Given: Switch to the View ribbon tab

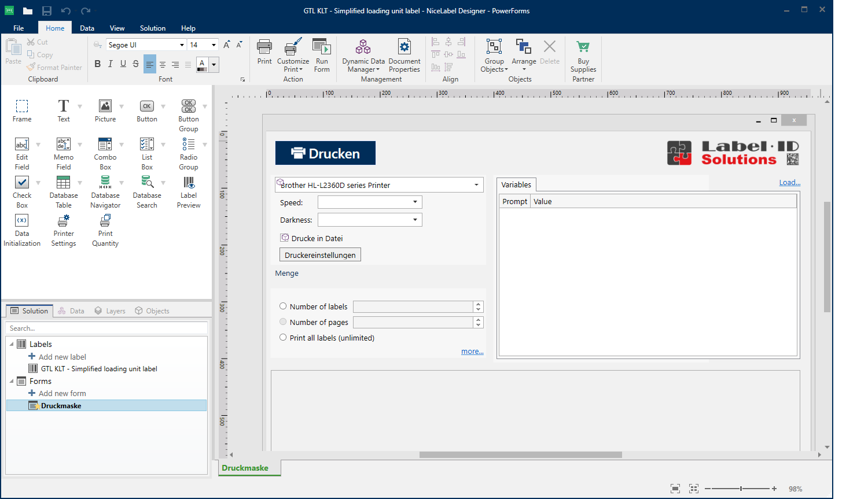Looking at the screenshot, I should click(117, 28).
